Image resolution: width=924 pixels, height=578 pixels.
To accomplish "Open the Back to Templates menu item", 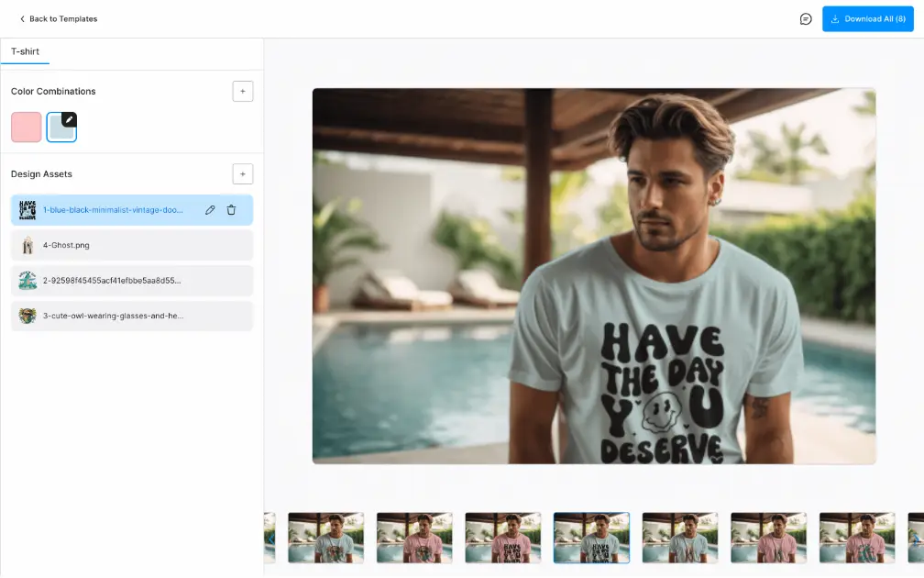I will tap(58, 18).
